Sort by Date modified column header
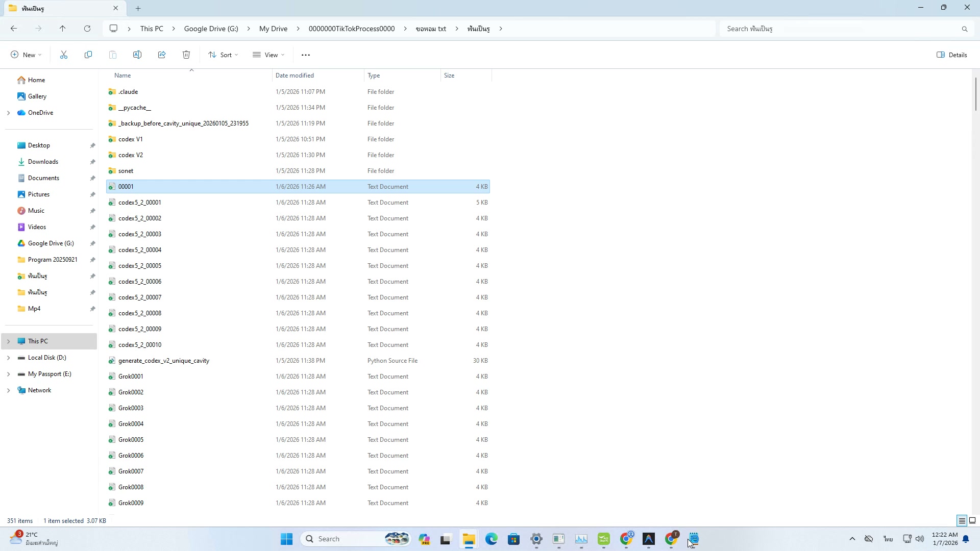This screenshot has width=980, height=551. 295,76
